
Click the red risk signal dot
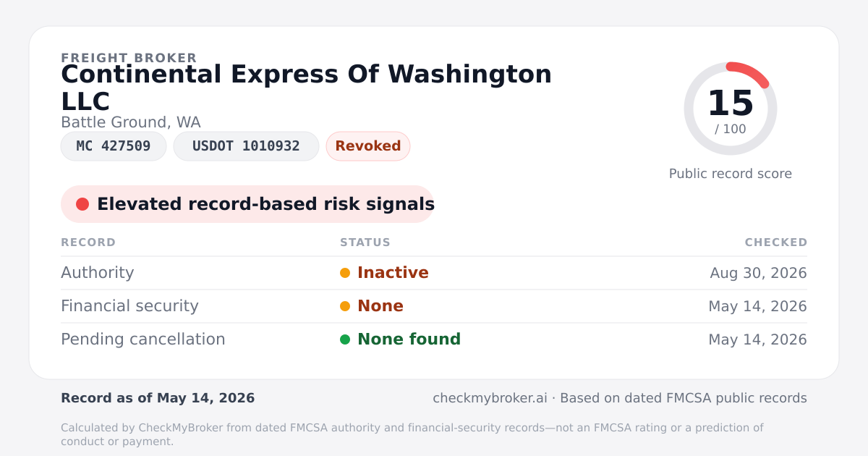[82, 204]
